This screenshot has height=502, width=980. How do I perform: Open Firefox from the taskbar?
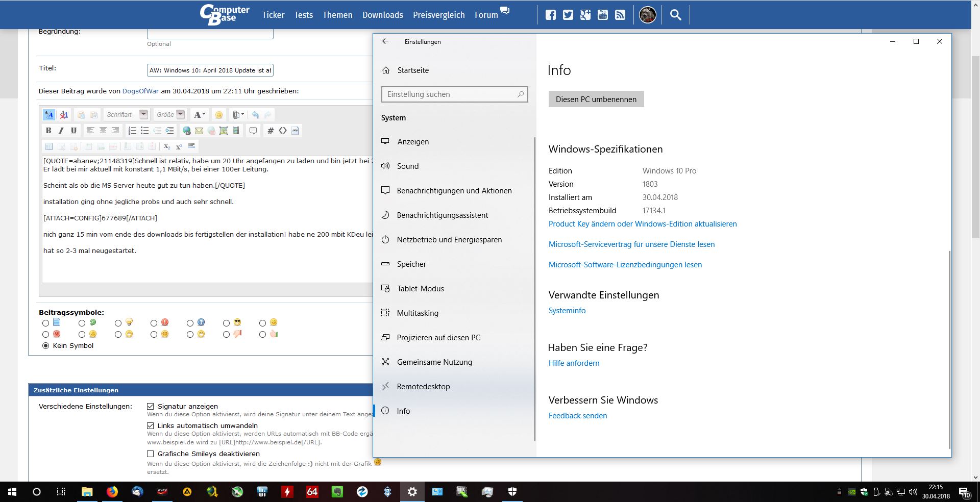tap(112, 492)
